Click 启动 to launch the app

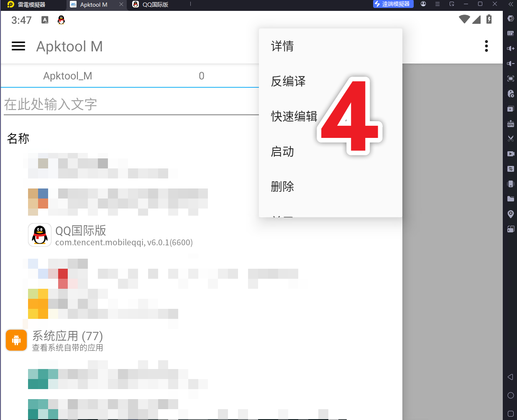[283, 151]
